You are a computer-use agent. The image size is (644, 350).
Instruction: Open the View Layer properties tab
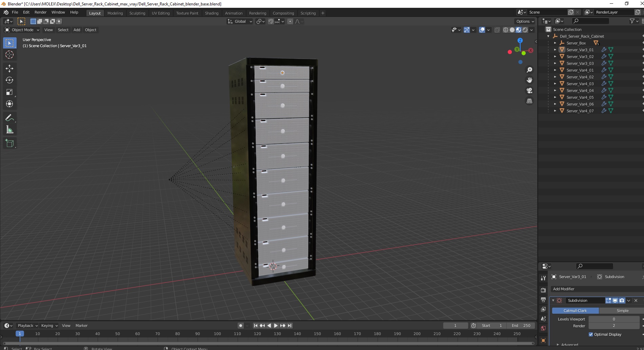click(543, 309)
